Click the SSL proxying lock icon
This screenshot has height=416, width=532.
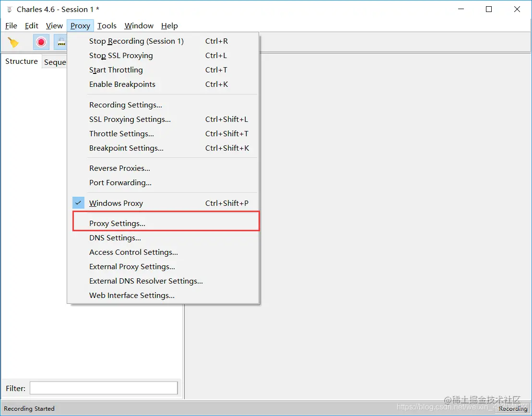click(61, 42)
